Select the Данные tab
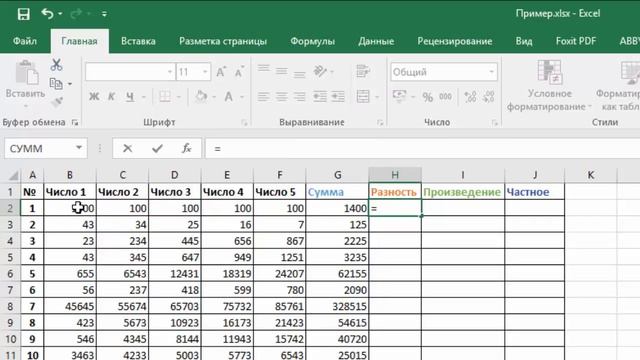The image size is (640, 360). coord(376,41)
